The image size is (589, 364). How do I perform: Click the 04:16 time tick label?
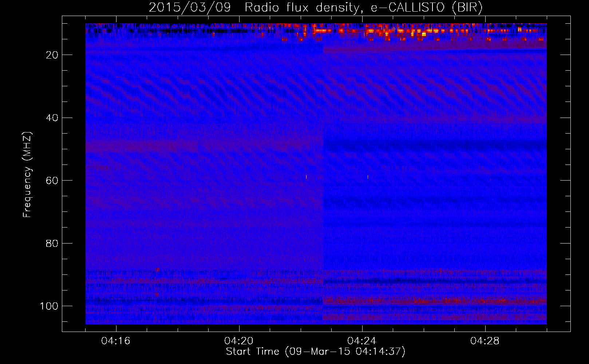tap(116, 341)
